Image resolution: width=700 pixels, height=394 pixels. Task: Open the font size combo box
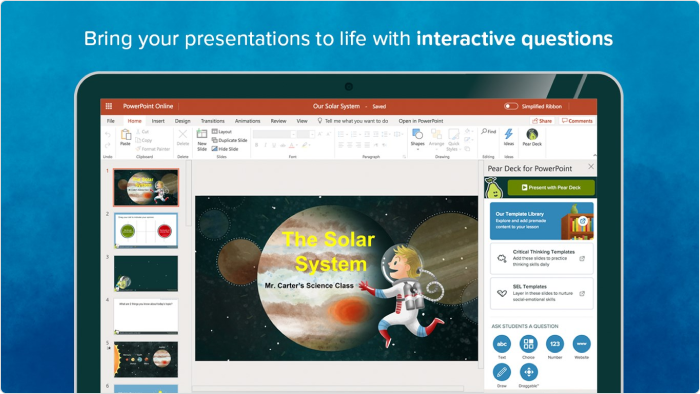[306, 134]
